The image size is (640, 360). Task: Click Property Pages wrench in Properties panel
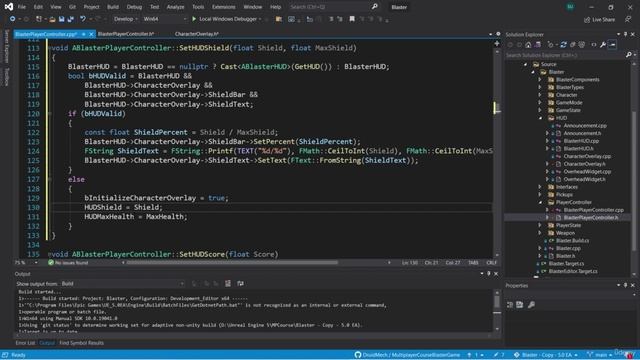[531, 304]
